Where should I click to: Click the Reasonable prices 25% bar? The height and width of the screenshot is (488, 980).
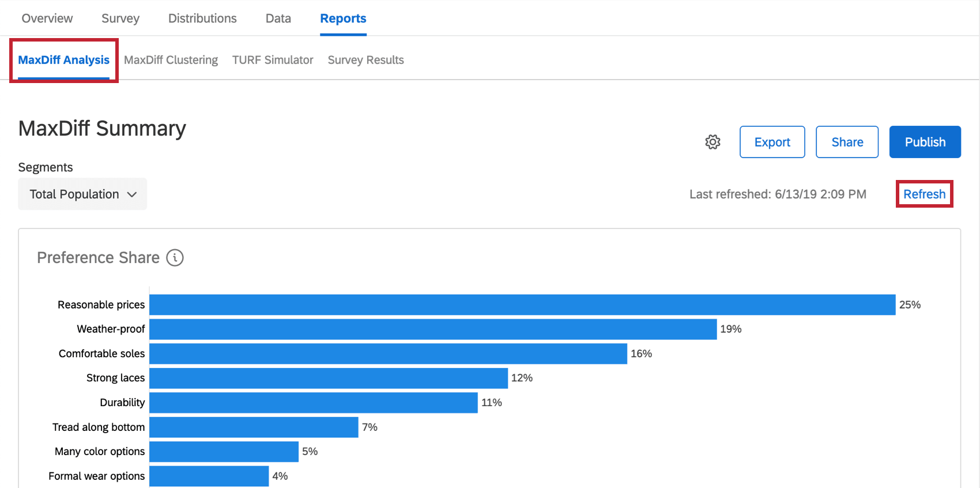(522, 305)
